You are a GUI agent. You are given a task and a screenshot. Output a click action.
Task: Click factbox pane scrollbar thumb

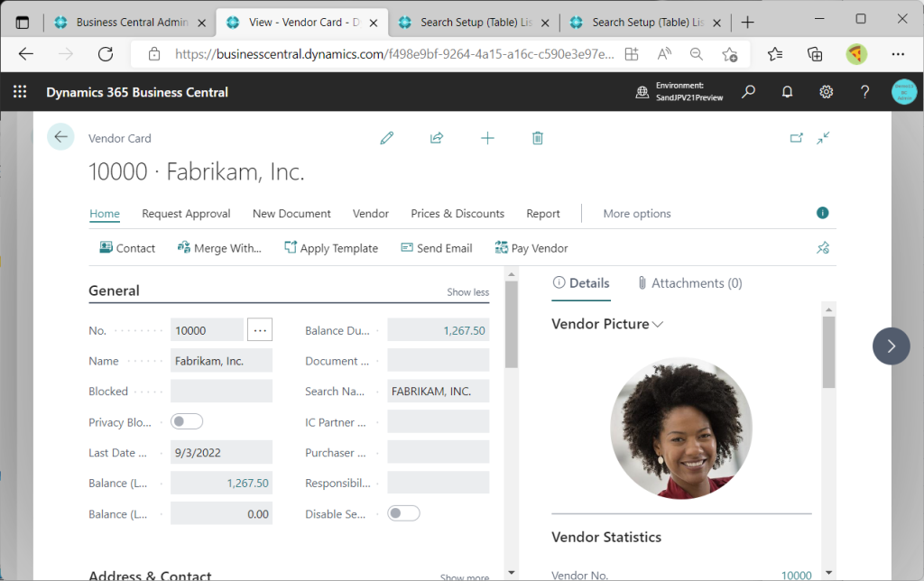[x=828, y=353]
